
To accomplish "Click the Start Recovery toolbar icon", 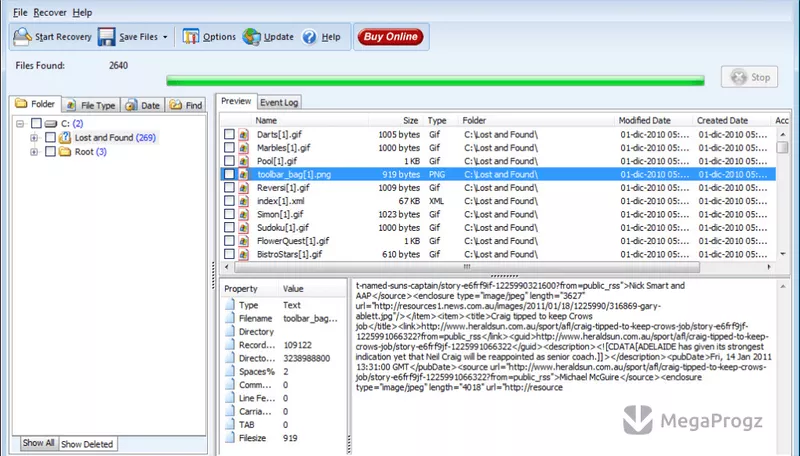I will tap(22, 37).
